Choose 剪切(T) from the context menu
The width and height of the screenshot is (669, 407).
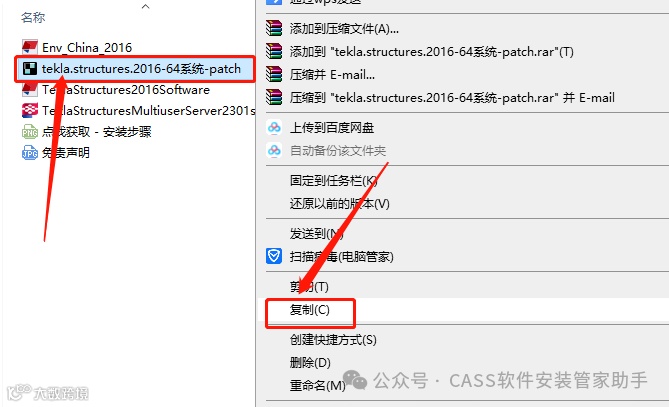pos(309,287)
